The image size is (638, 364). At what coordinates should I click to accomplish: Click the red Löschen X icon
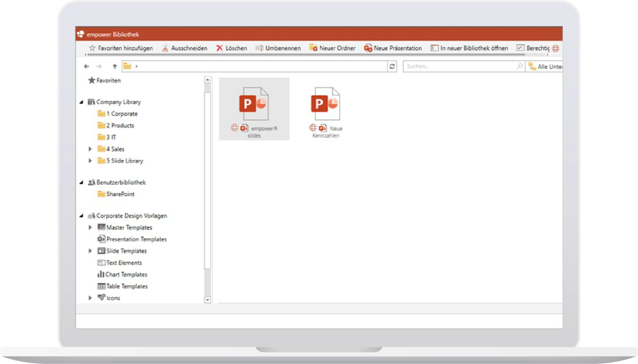(220, 48)
